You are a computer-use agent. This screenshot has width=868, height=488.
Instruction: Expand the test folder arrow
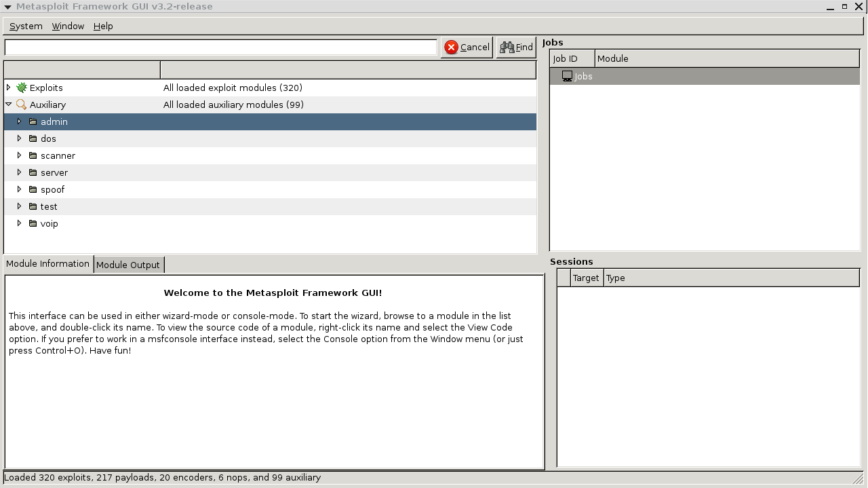pos(19,206)
